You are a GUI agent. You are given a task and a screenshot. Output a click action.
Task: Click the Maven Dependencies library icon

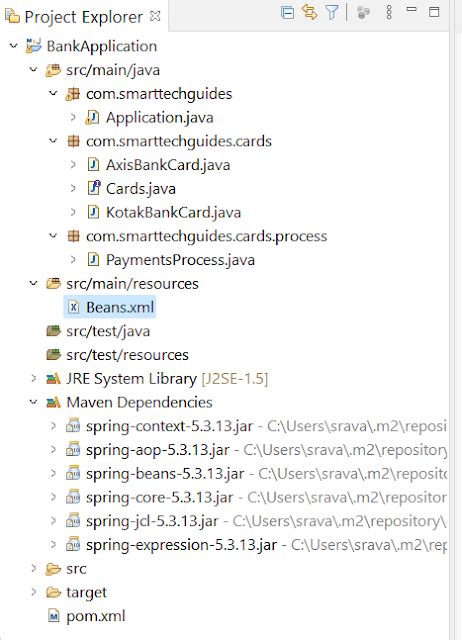pyautogui.click(x=53, y=403)
